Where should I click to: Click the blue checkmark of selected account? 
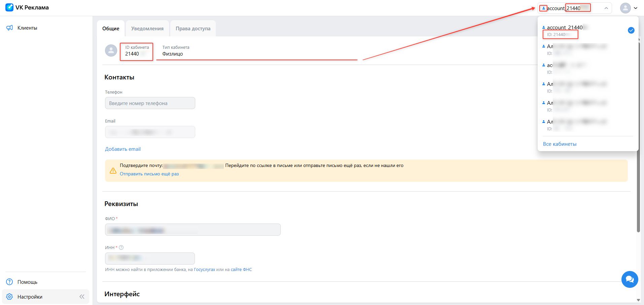point(631,30)
